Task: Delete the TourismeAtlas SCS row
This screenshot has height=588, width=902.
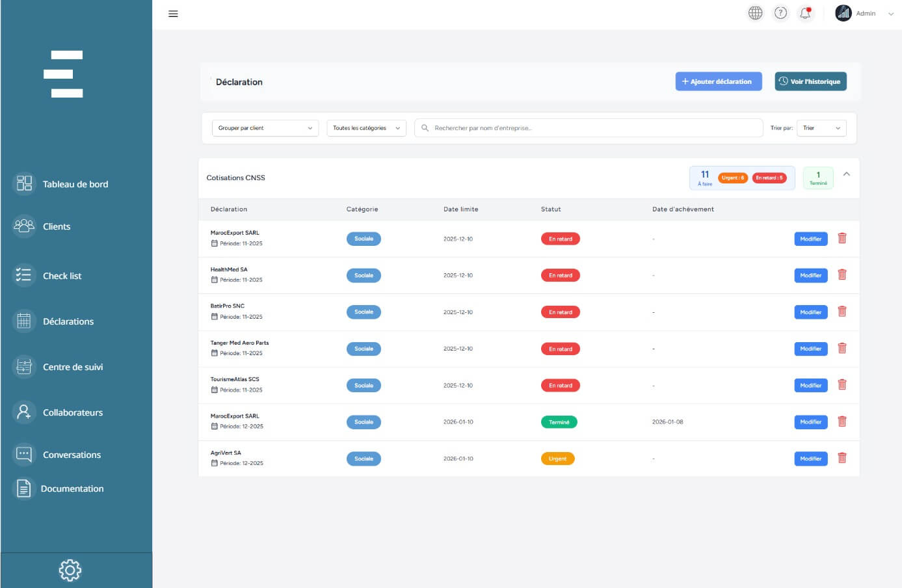Action: (842, 385)
